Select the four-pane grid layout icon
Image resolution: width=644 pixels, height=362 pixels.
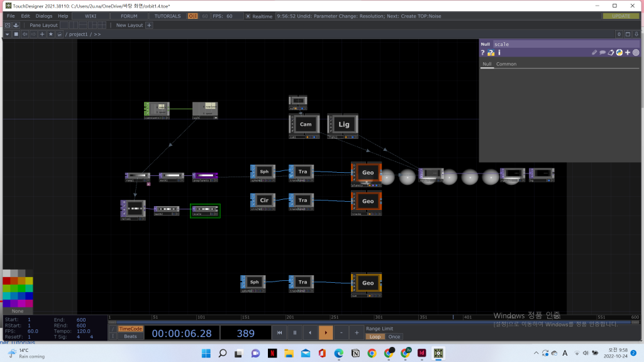[102, 25]
